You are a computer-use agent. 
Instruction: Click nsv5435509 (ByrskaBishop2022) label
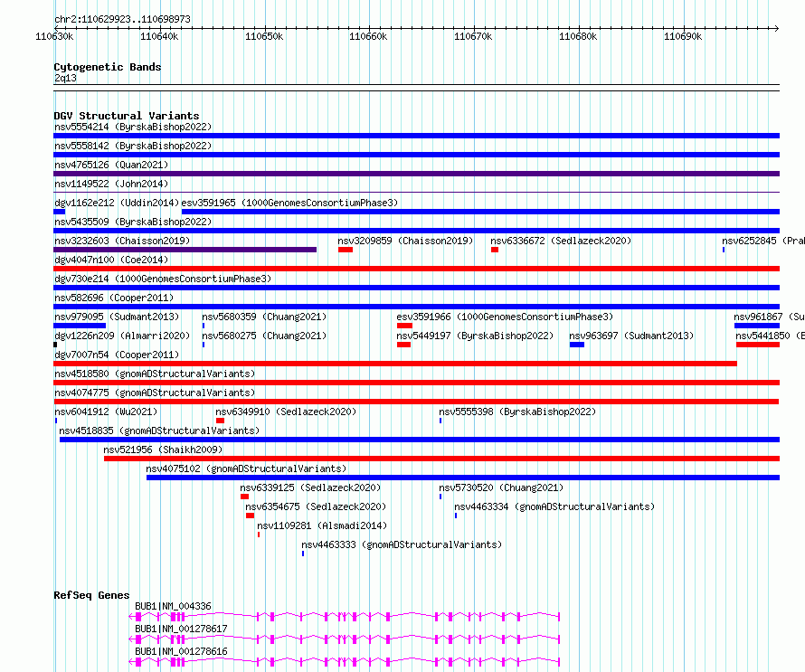coord(133,222)
